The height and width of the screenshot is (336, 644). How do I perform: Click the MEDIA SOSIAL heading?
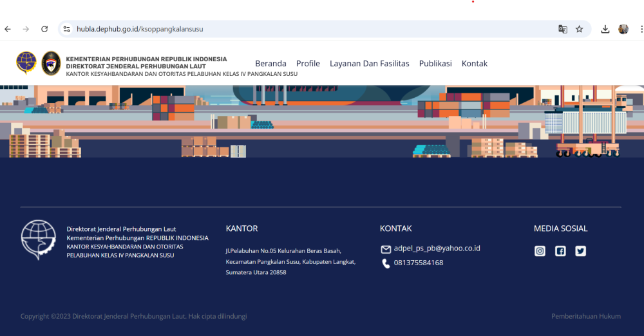[561, 229]
